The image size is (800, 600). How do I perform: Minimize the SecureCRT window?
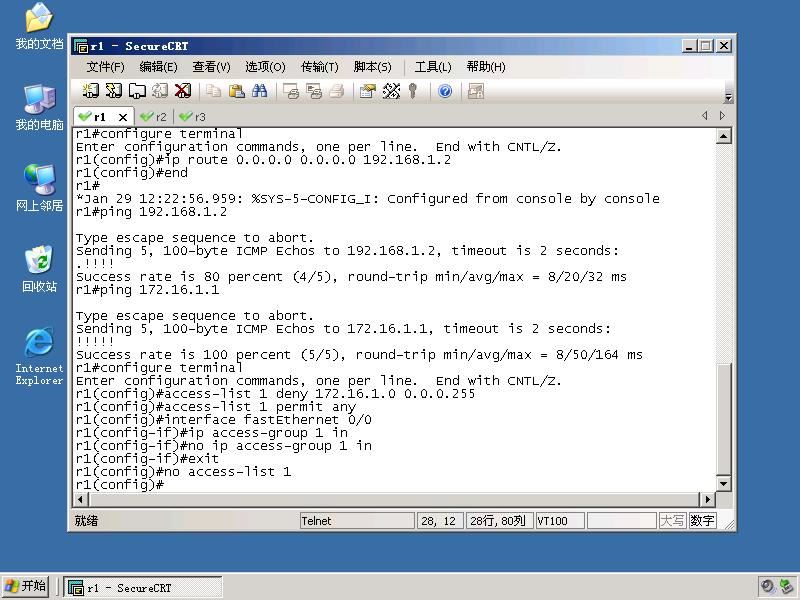689,46
